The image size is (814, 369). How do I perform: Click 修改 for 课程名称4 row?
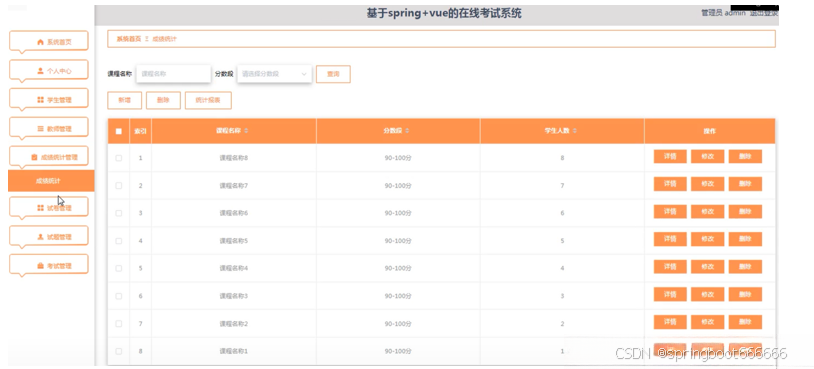708,267
